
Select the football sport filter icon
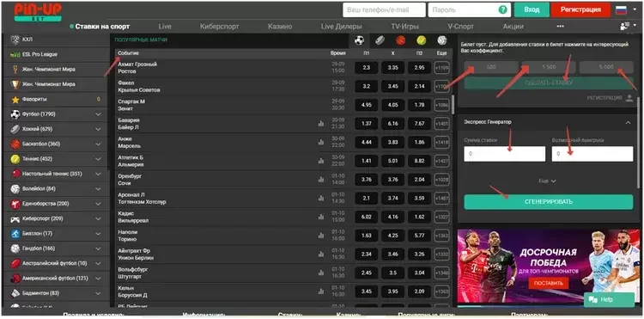pyautogui.click(x=360, y=40)
